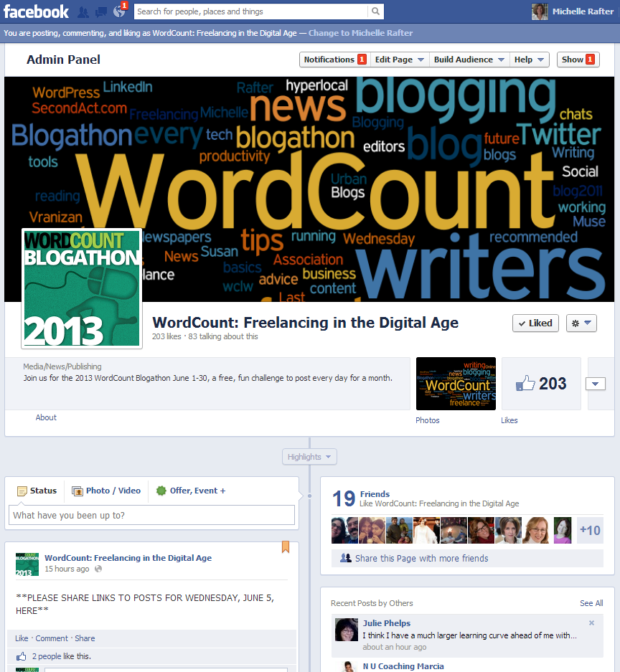Click Michelle Rafter's avatar in the top bar
This screenshot has width=620, height=672.
540,11
